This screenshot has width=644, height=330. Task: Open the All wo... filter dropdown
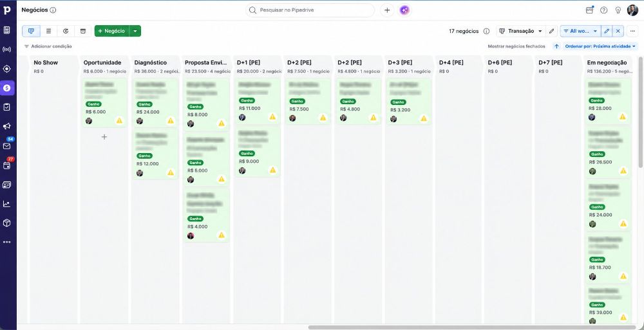pos(581,31)
